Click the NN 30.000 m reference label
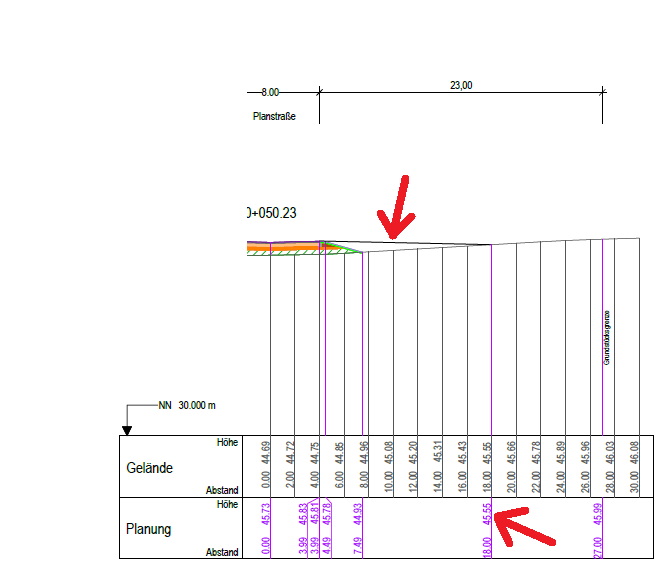Viewport: 668px width, 568px height. tap(187, 406)
